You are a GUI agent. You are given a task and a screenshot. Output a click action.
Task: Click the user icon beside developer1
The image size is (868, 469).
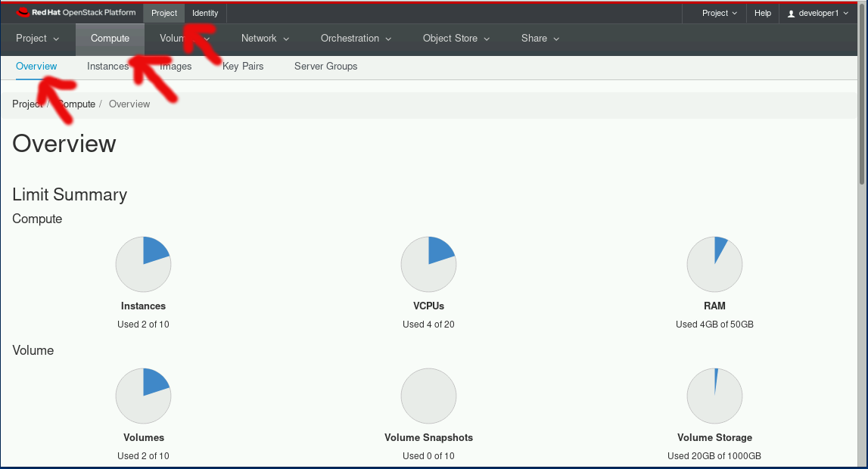(x=791, y=14)
